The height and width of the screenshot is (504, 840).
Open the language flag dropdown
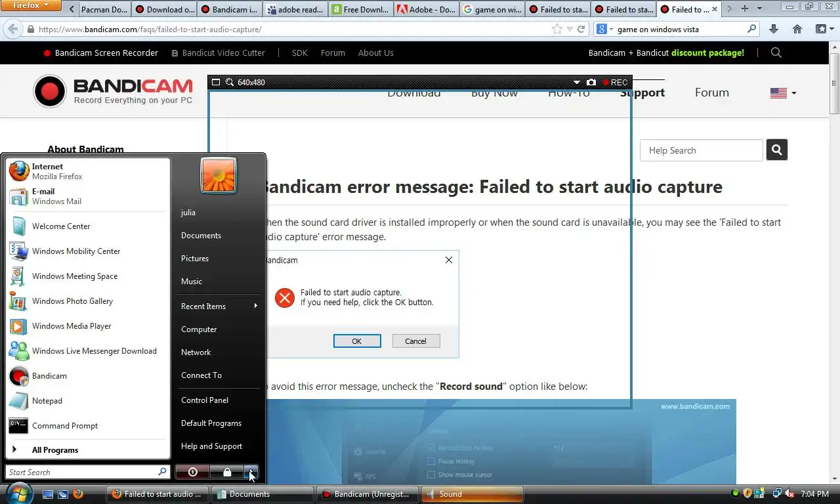point(784,93)
